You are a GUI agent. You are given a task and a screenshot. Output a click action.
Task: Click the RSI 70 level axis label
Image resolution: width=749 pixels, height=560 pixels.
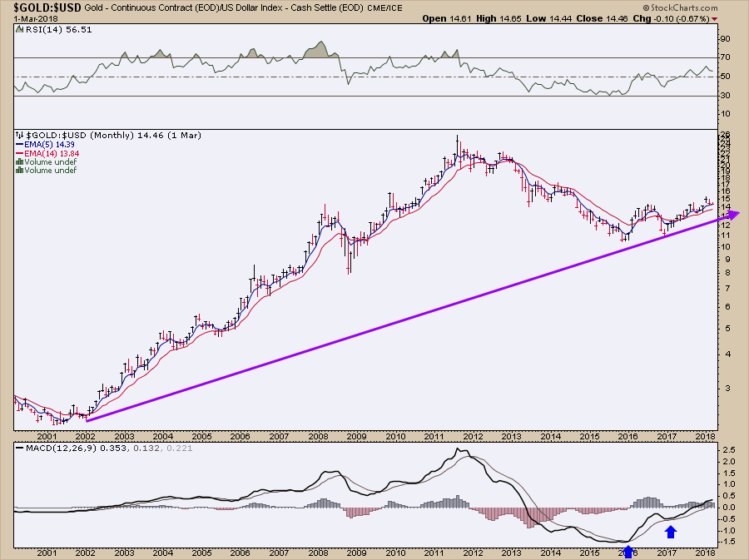(x=725, y=57)
